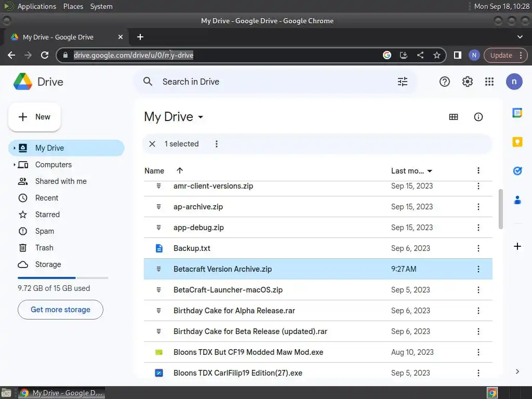
Task: Show the details info panel
Action: (x=478, y=117)
